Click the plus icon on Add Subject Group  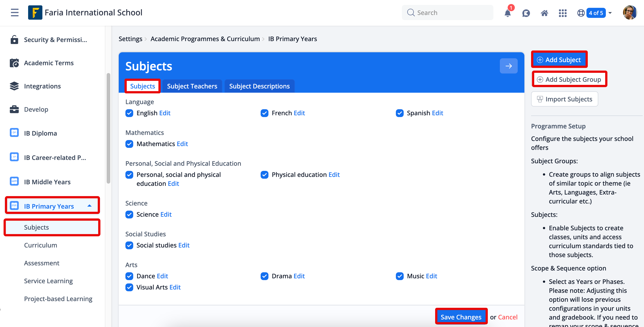pos(540,80)
